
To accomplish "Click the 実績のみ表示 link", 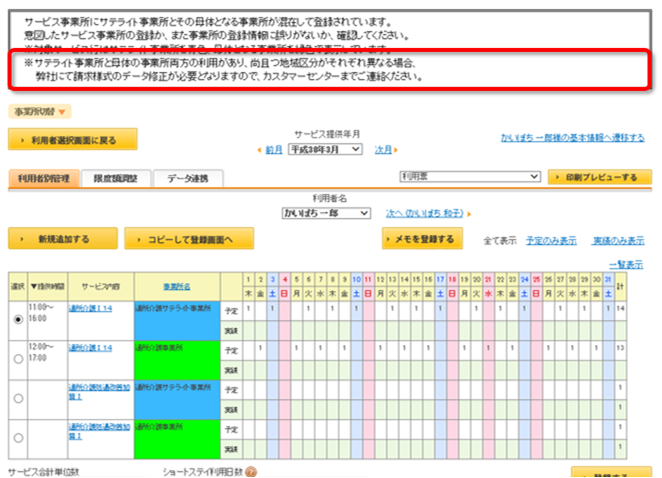I will point(619,241).
